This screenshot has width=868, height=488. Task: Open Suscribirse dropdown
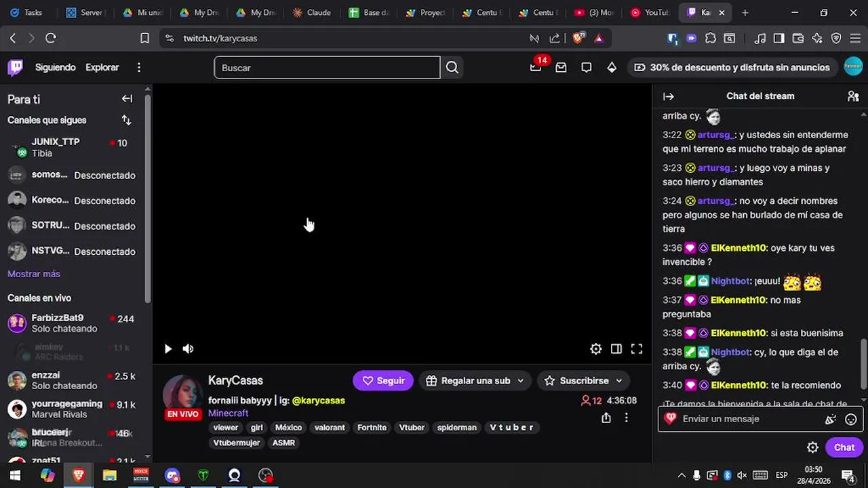(x=584, y=381)
